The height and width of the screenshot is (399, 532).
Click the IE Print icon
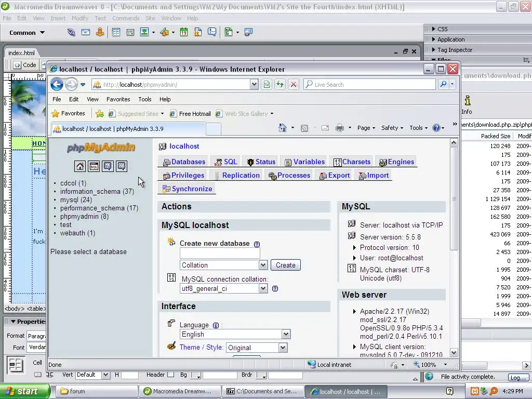(340, 128)
